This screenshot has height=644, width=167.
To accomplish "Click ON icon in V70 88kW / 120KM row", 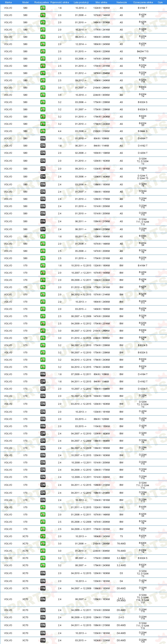I will pyautogui.click(x=43, y=419).
